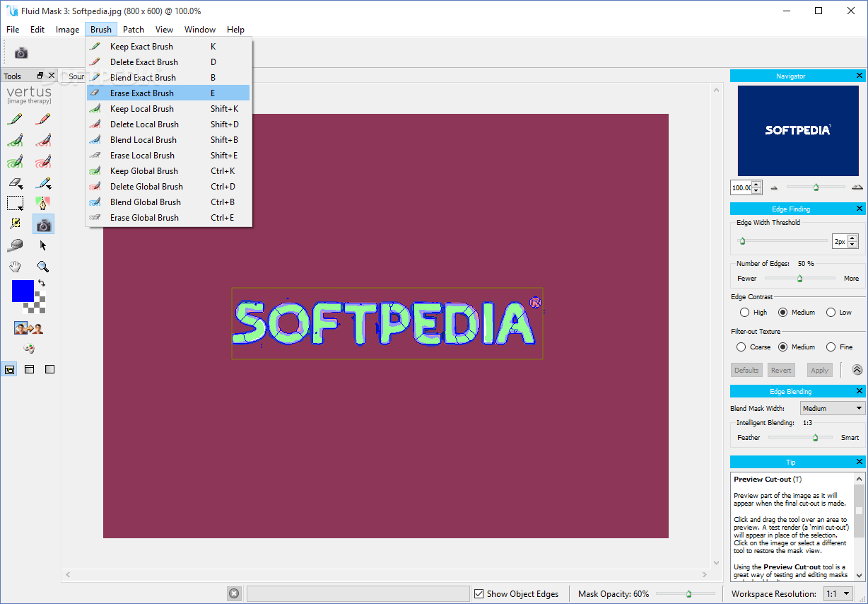Pick the red Delete Local Brush tool
This screenshot has height=604, width=868.
tap(43, 140)
